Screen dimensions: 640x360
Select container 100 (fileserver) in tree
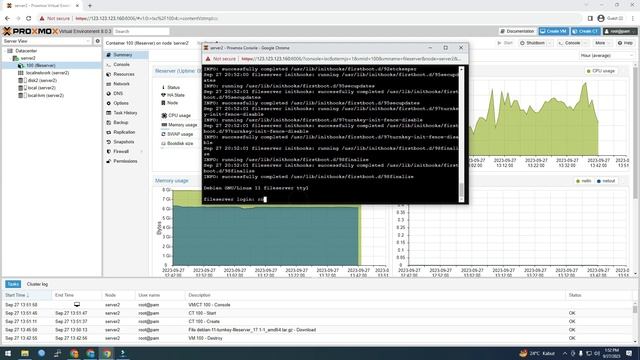point(40,65)
